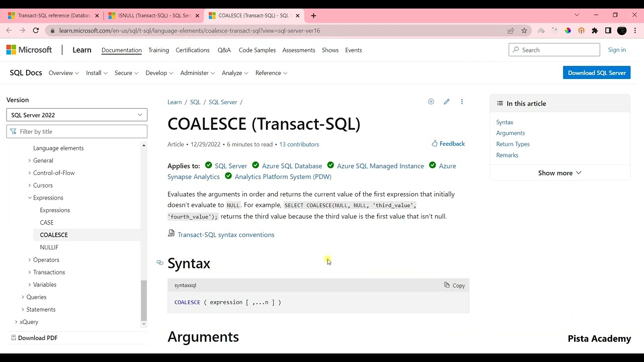Click Download SQL Server button

[x=597, y=73]
